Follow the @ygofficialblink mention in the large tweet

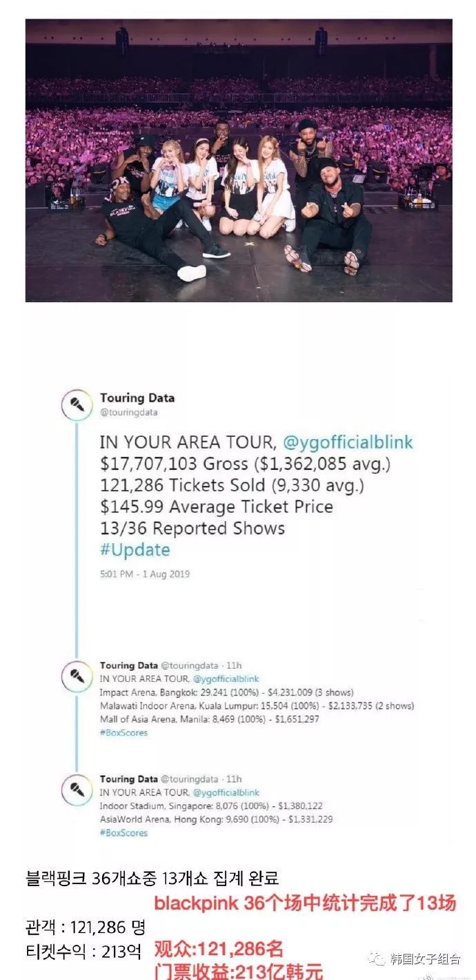[348, 442]
